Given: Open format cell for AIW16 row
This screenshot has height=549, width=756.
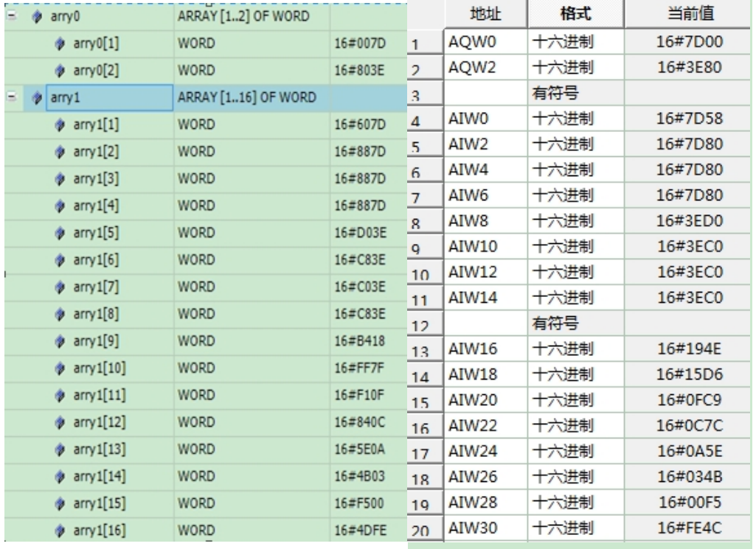Looking at the screenshot, I should tap(576, 349).
